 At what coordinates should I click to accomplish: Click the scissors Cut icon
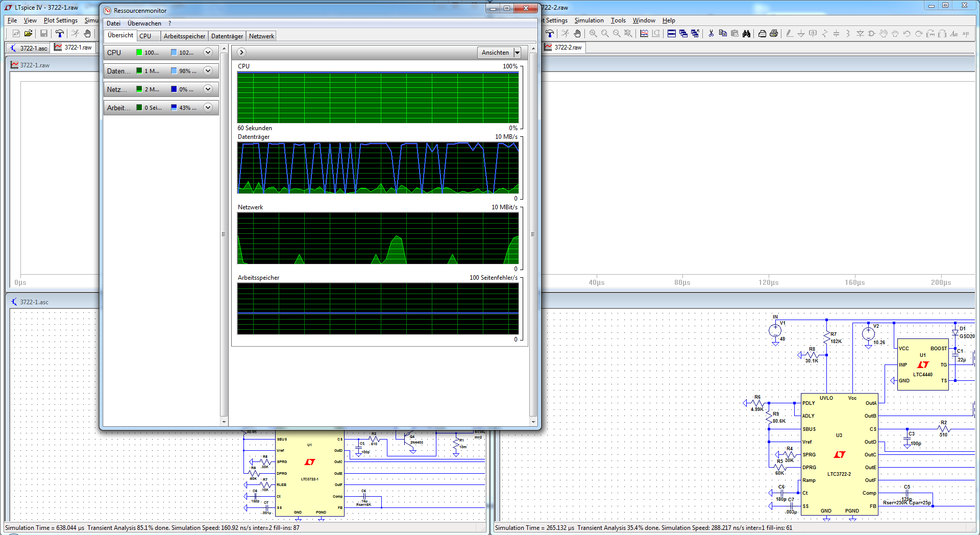[711, 33]
